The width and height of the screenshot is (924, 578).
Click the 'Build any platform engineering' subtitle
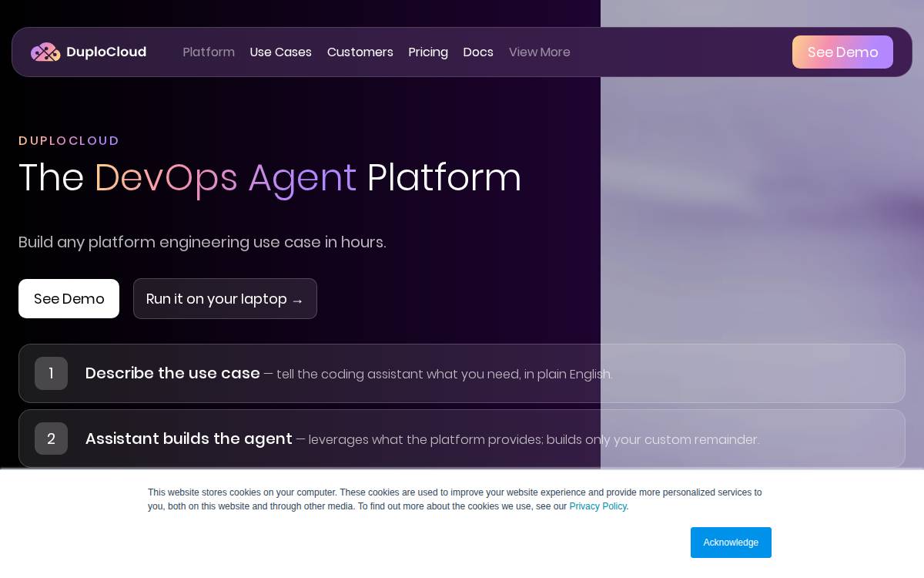coord(202,242)
